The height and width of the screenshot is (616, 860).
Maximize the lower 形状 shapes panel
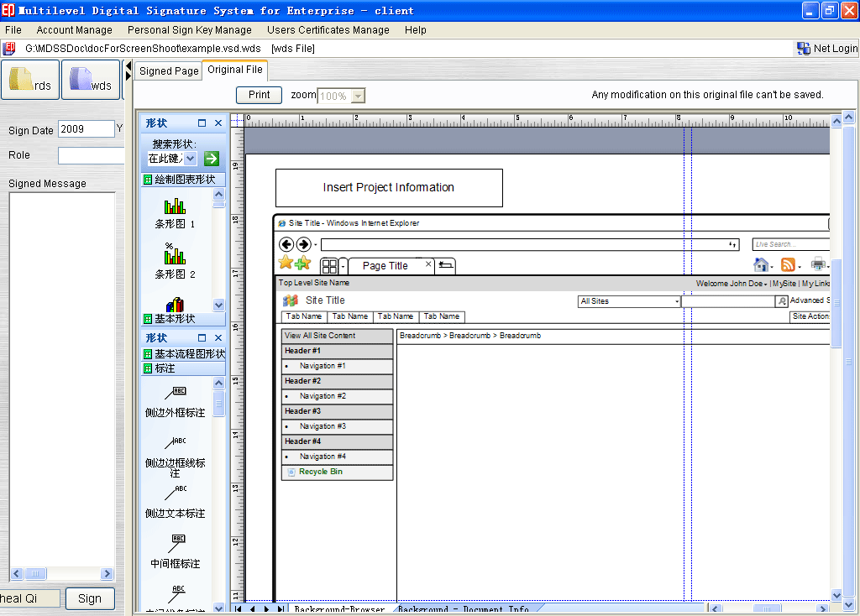[x=202, y=337]
